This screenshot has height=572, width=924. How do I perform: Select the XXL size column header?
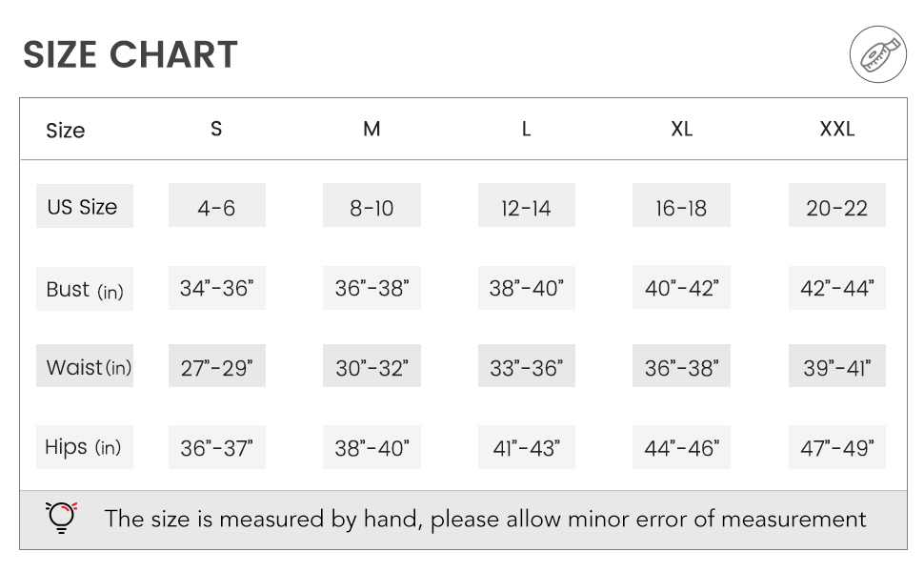click(836, 129)
